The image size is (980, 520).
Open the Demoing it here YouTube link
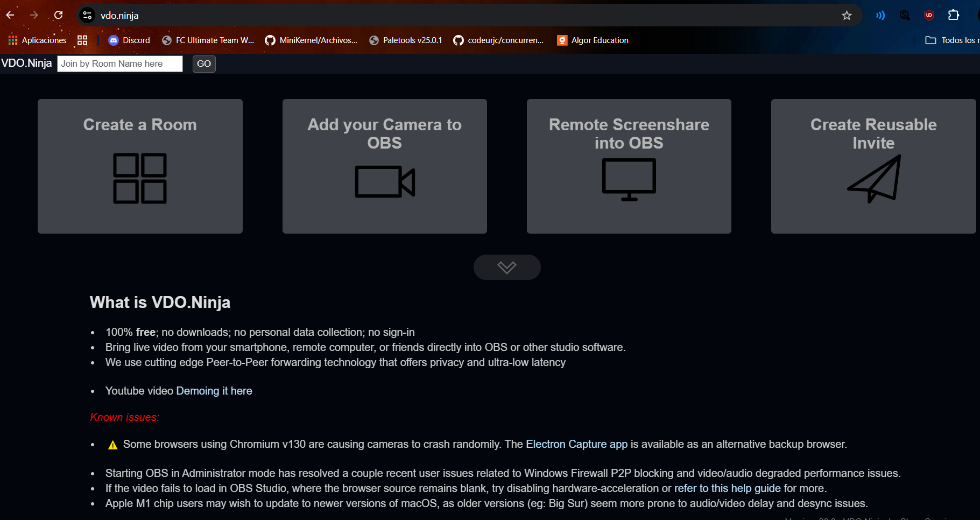click(x=214, y=391)
